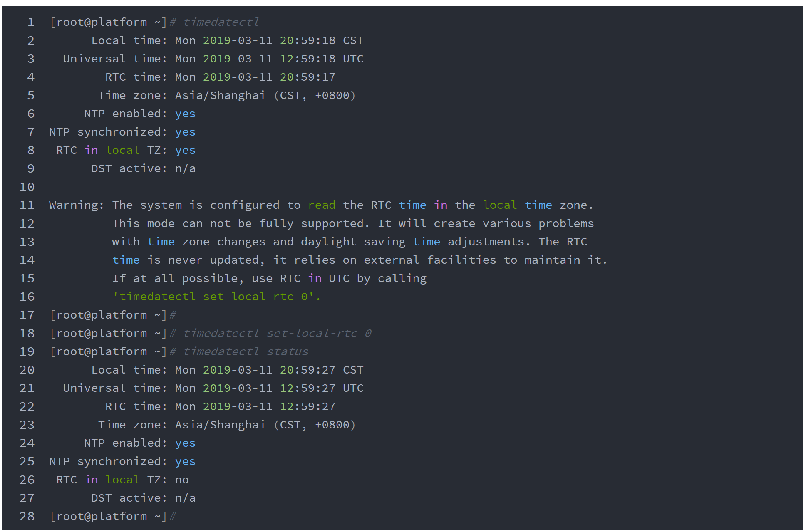Click line number 10 in the gutter
This screenshot has height=532, width=806.
click(27, 187)
